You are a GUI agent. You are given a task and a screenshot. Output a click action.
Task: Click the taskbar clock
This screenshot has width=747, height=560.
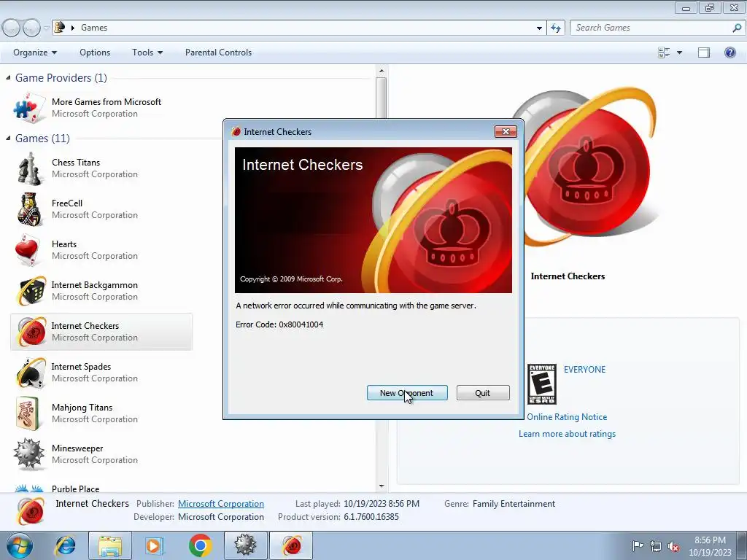coord(710,546)
